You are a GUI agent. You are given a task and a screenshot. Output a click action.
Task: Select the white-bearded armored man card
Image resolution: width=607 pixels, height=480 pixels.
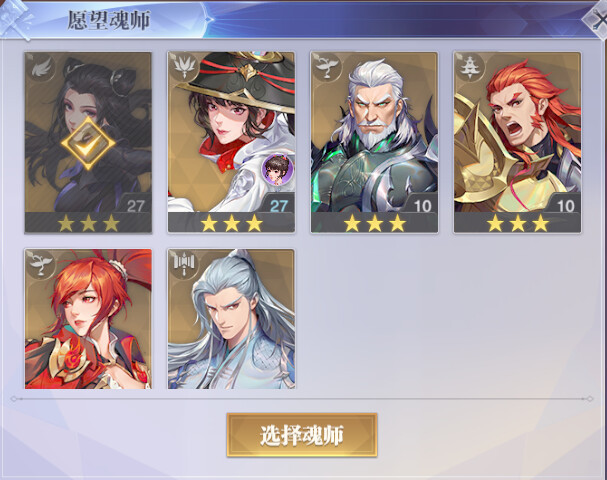[x=374, y=142]
